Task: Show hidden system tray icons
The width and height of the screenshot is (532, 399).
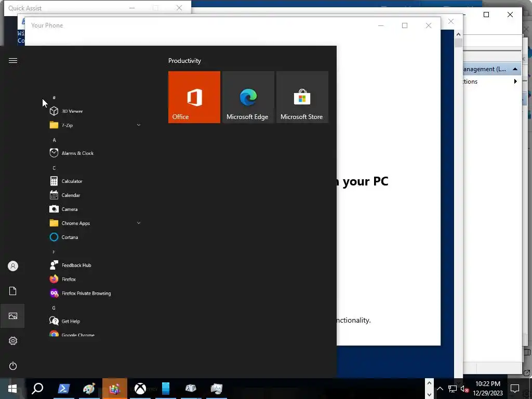Action: pyautogui.click(x=440, y=389)
